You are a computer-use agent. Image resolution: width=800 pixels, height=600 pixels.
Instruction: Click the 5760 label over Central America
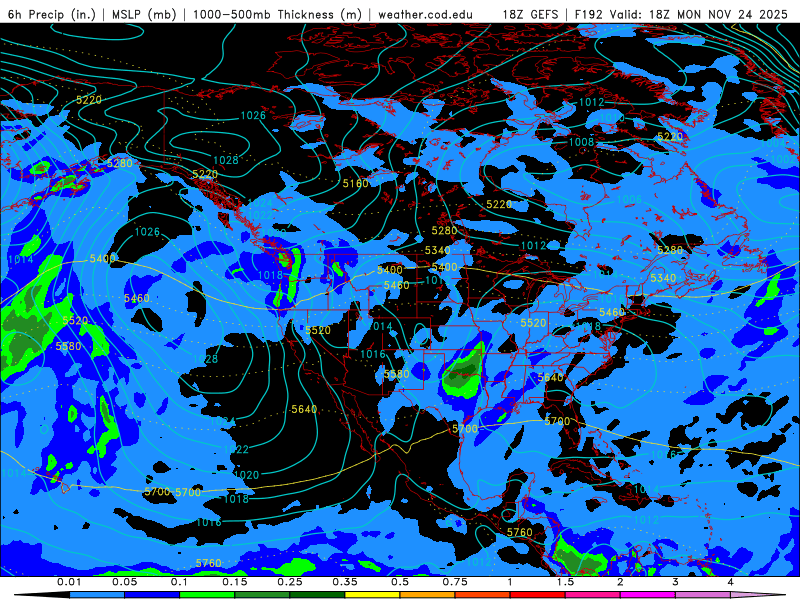pos(519,532)
